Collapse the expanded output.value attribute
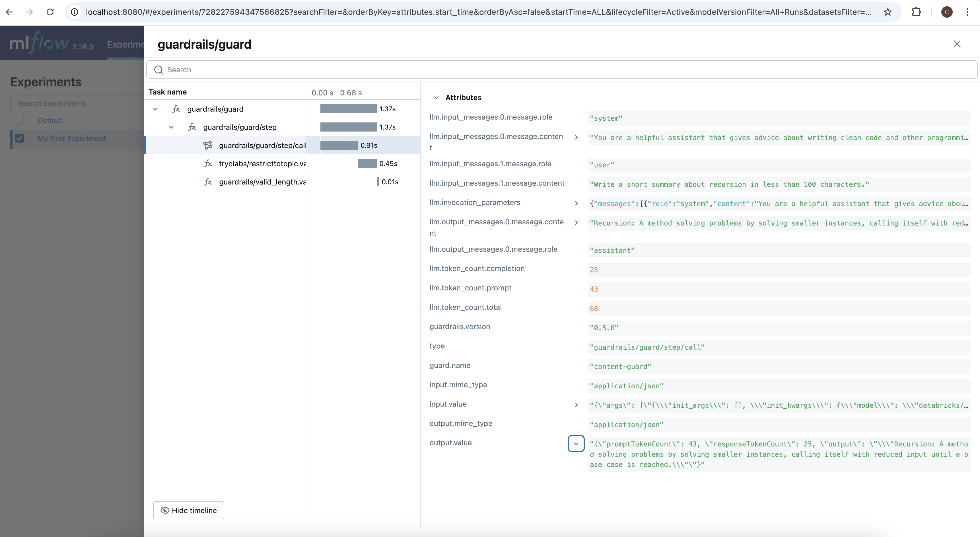 click(x=576, y=443)
